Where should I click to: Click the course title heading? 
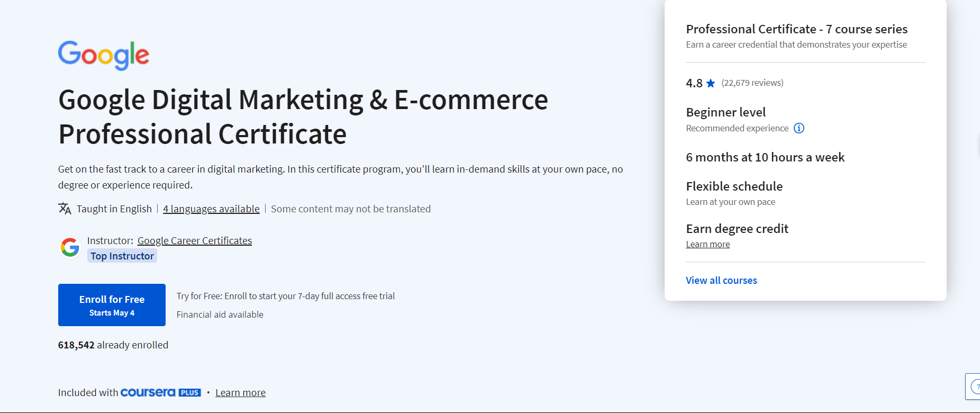303,116
